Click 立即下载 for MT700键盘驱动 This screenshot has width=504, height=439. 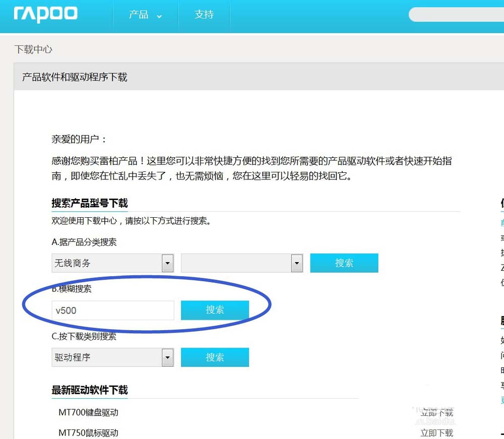point(436,412)
